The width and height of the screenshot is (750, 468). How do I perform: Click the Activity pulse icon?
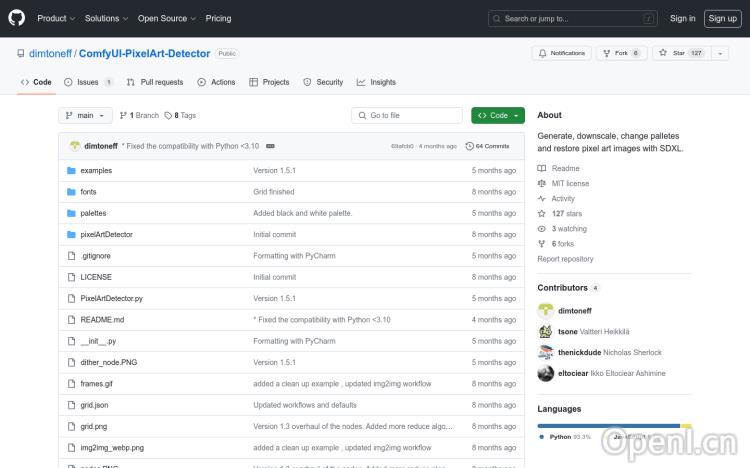pos(542,198)
